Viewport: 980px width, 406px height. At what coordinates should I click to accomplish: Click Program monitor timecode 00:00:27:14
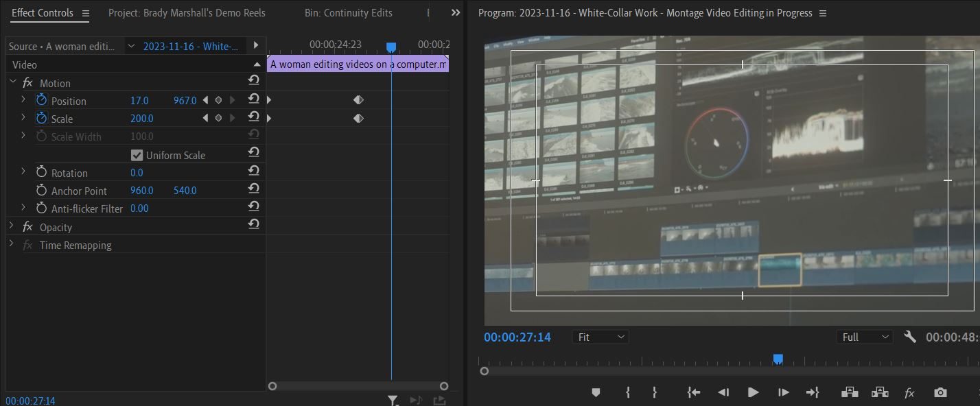click(517, 337)
